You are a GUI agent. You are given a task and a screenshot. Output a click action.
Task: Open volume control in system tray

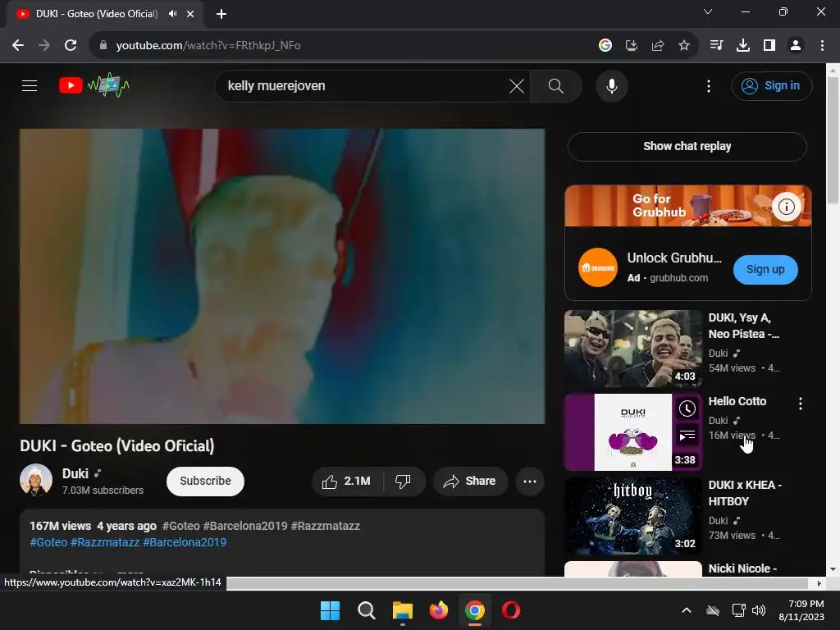(759, 610)
